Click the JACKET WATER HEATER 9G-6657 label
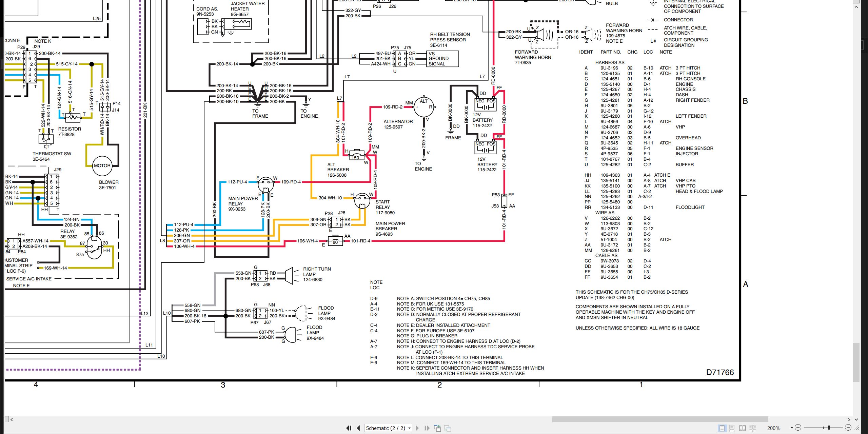The height and width of the screenshot is (434, 868). pyautogui.click(x=248, y=9)
